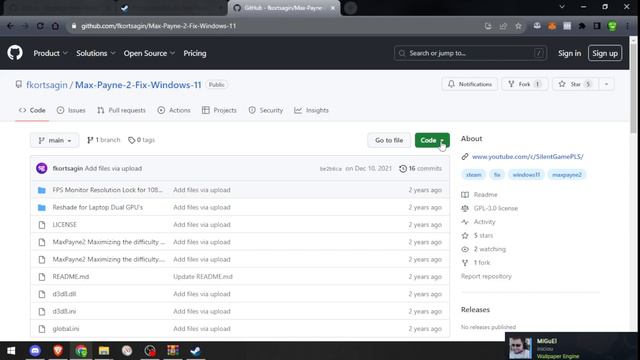Open FPS Monitor Resolution Lock folder
This screenshot has height=360, width=640.
pos(107,190)
